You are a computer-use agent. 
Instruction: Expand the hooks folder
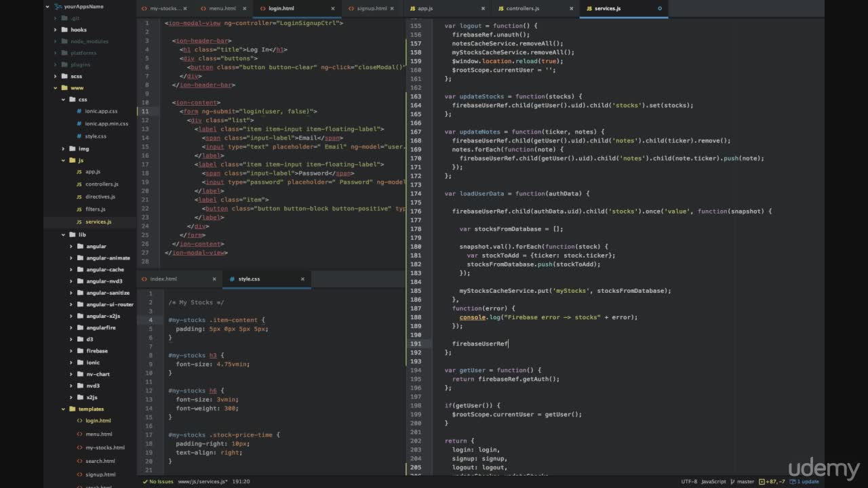pos(56,30)
